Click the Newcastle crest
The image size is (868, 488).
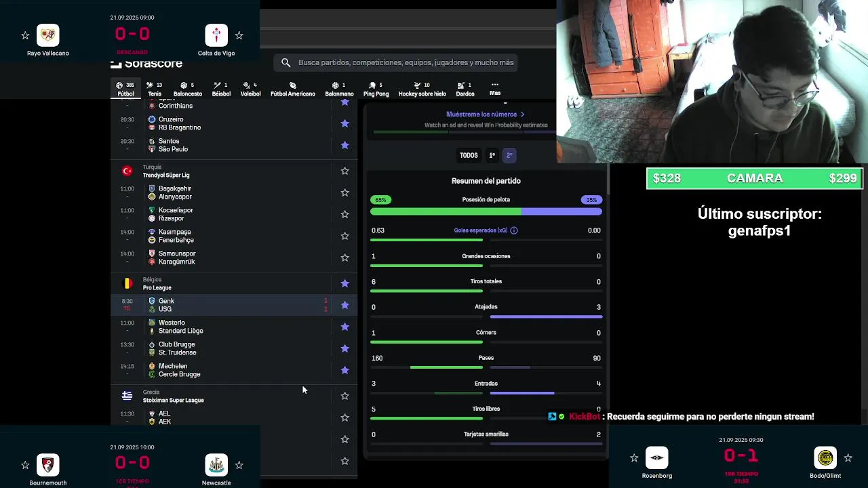click(x=216, y=465)
